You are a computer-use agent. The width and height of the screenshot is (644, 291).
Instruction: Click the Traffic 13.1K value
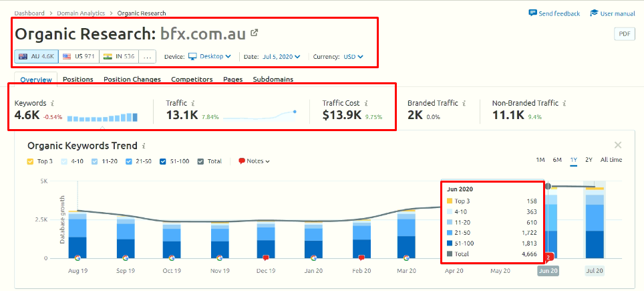(x=182, y=115)
